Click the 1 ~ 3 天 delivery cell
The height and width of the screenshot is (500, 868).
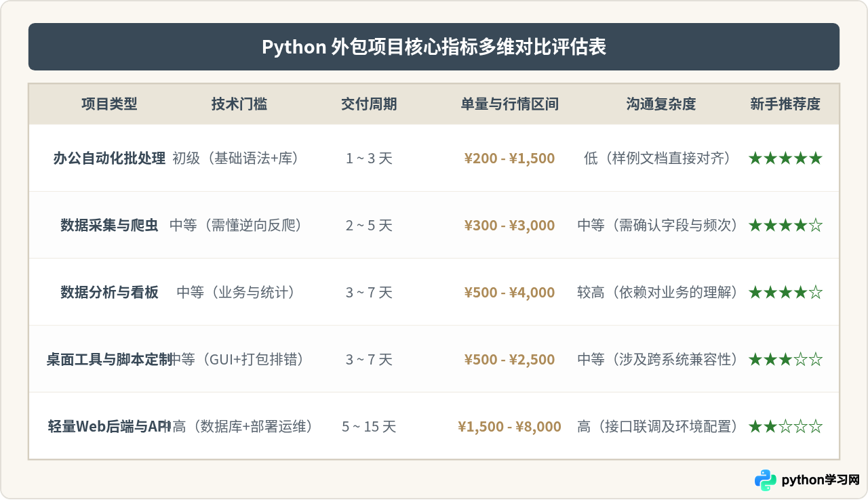coord(369,159)
